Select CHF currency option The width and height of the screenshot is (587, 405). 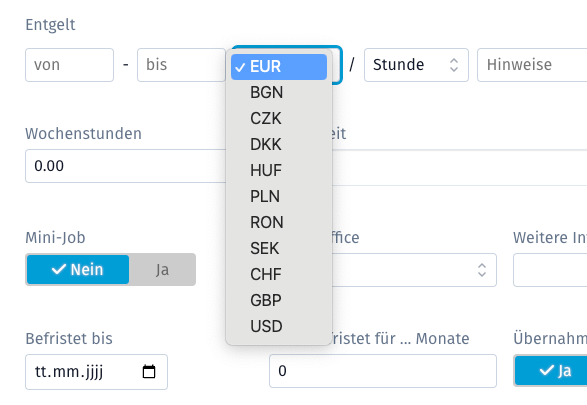(279, 274)
